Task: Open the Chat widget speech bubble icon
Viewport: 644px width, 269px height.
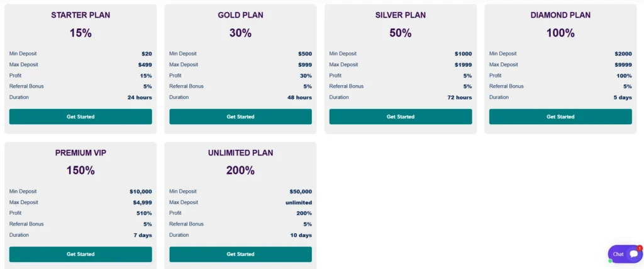Action: pyautogui.click(x=633, y=254)
